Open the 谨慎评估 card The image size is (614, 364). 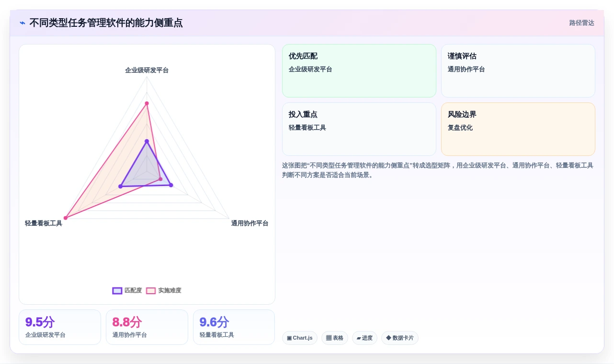pos(518,71)
